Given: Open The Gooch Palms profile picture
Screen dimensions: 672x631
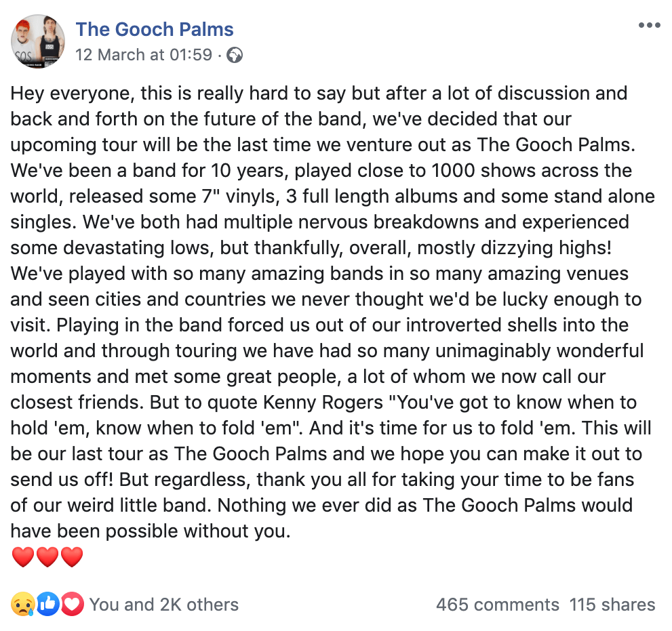Looking at the screenshot, I should (x=39, y=42).
